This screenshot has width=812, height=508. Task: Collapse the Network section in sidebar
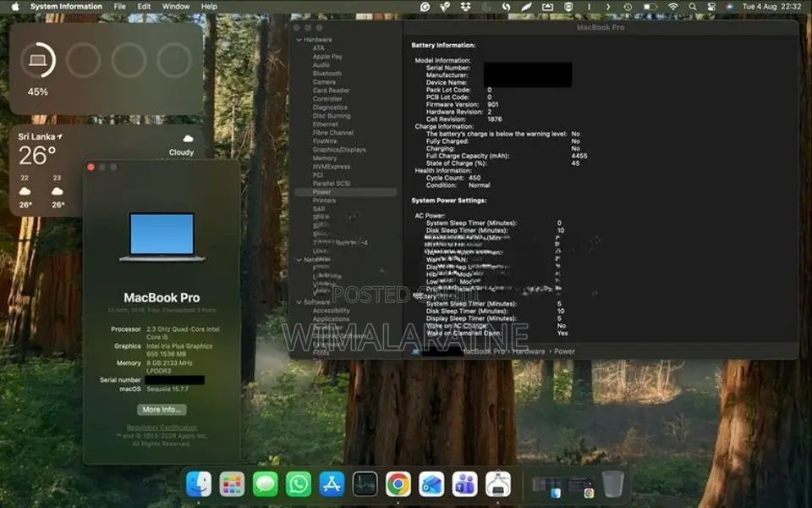click(x=299, y=260)
